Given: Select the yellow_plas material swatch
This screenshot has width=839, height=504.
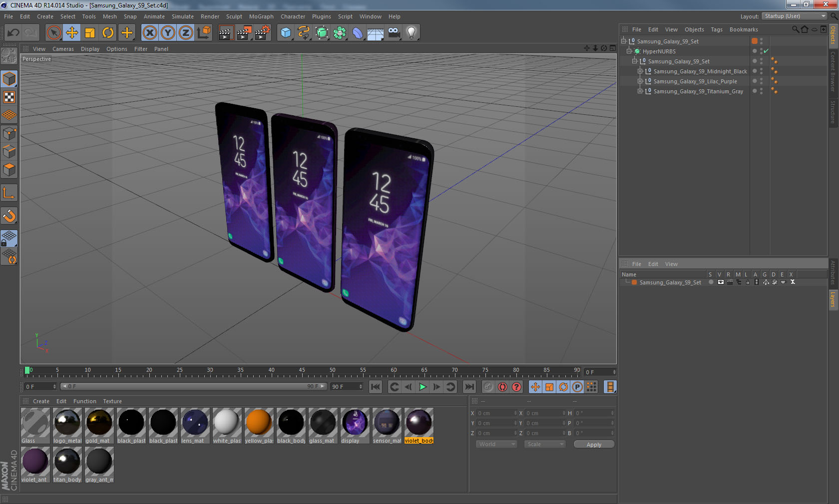Looking at the screenshot, I should coord(259,426).
